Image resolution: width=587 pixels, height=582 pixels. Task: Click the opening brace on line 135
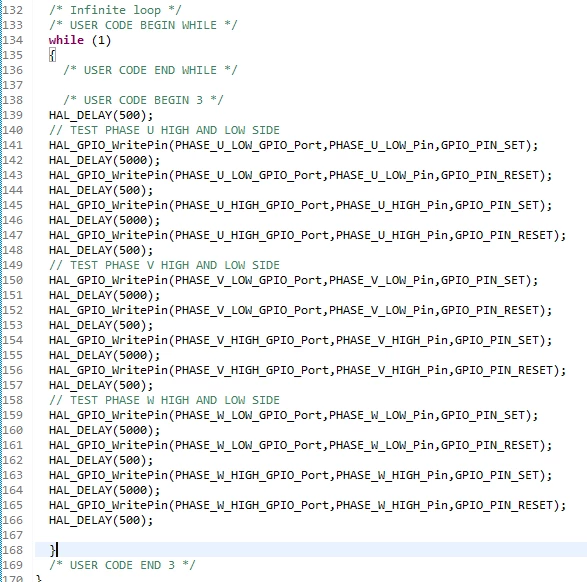(52, 55)
